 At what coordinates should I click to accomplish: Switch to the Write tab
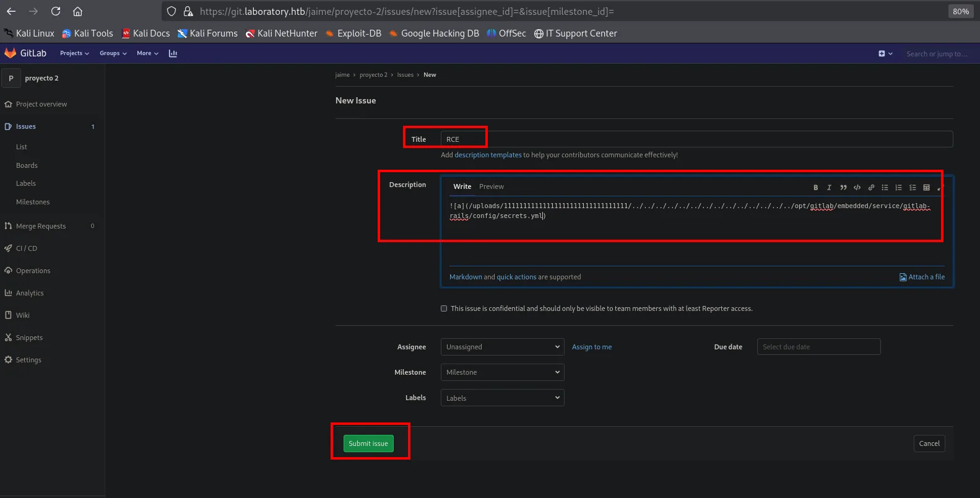pyautogui.click(x=462, y=186)
